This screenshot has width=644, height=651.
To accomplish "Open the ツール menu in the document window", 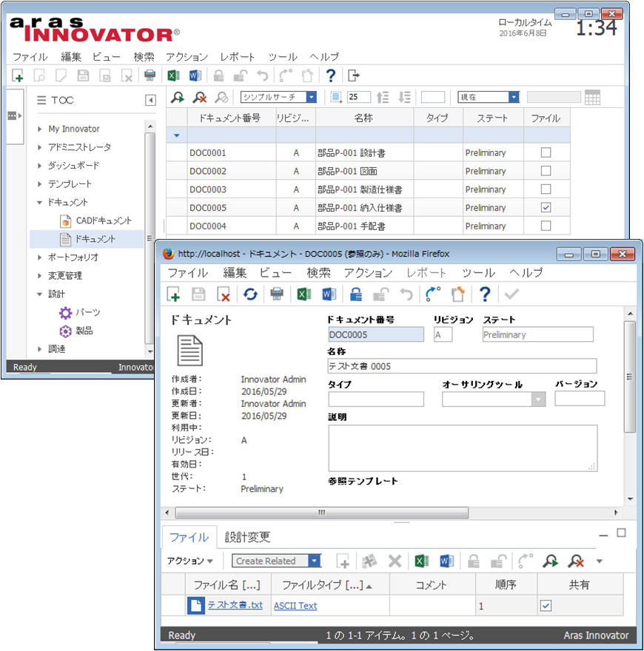I will pos(478,273).
